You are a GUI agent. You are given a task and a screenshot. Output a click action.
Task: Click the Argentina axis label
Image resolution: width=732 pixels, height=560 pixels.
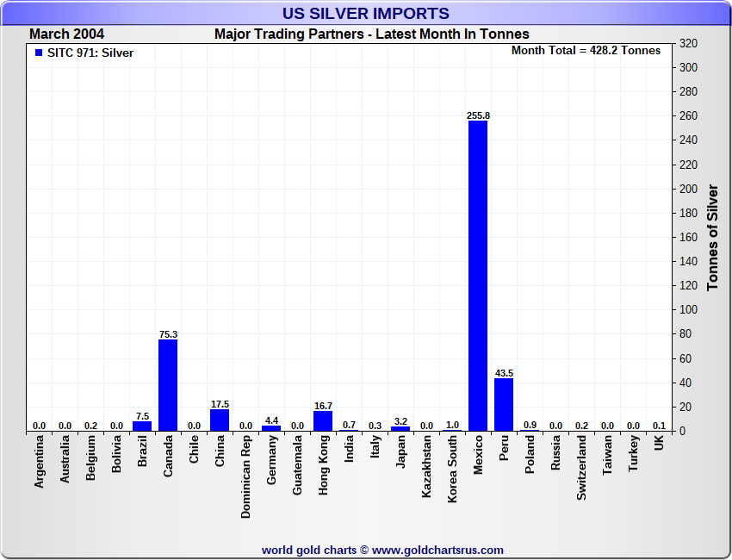tap(40, 463)
